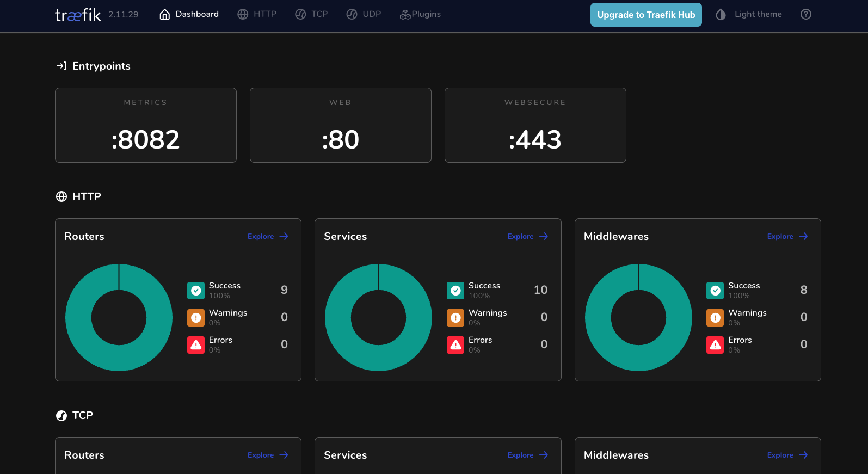The image size is (868, 474).
Task: Explore TCP Services
Action: tap(527, 455)
